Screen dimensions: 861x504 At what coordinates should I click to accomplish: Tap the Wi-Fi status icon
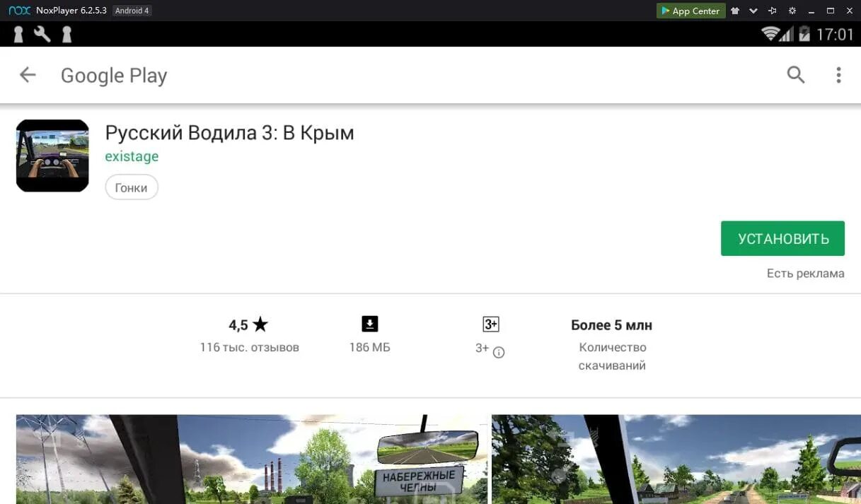point(770,34)
